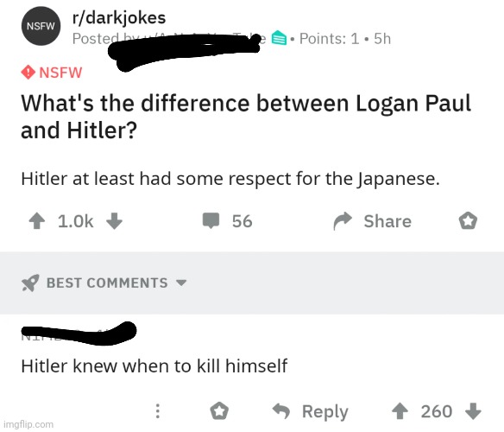Upvote the post with 1.0k points
Screen dimensions: 504x432
coord(37,221)
